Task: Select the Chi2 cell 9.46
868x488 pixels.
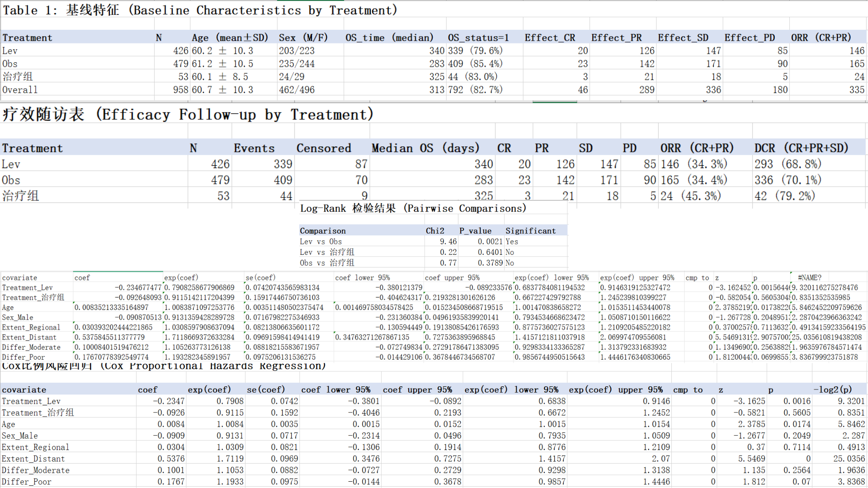Action: tap(448, 242)
